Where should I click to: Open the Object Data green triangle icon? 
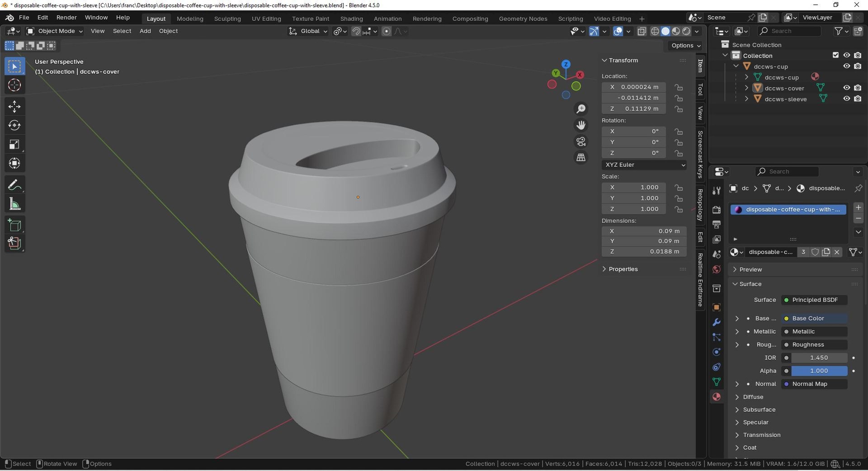click(717, 382)
